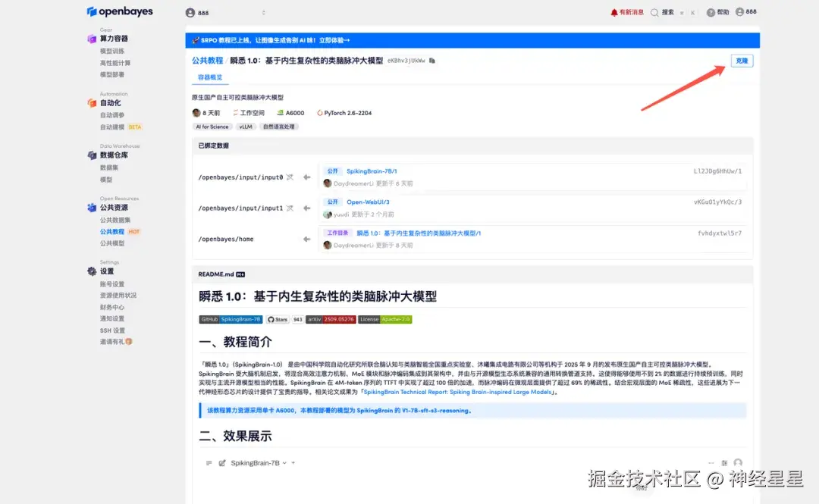This screenshot has height=504, width=819.
Task: Click the markdown icon beside README.md
Action: [x=240, y=274]
